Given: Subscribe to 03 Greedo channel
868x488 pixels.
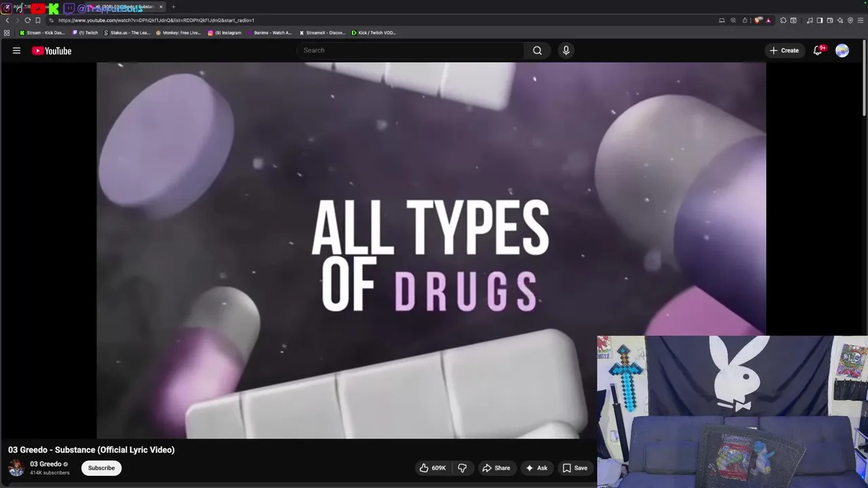Looking at the screenshot, I should click(x=101, y=468).
